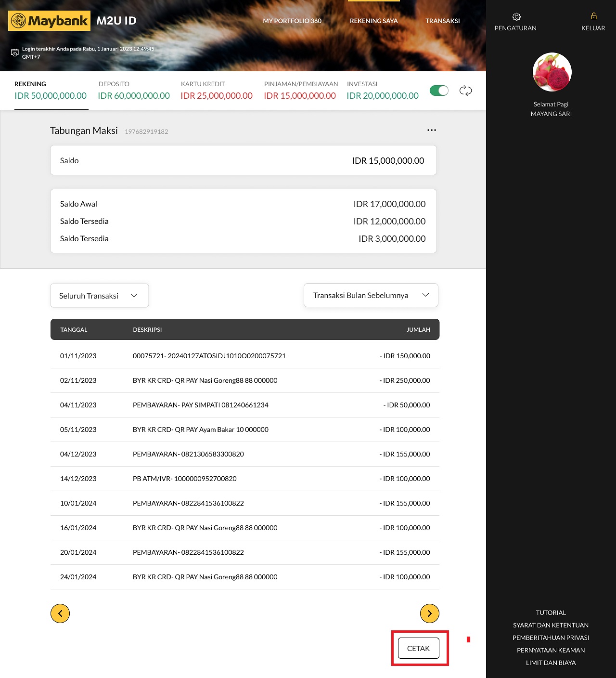Expand the Seluruh Transaksi dropdown

tap(100, 295)
